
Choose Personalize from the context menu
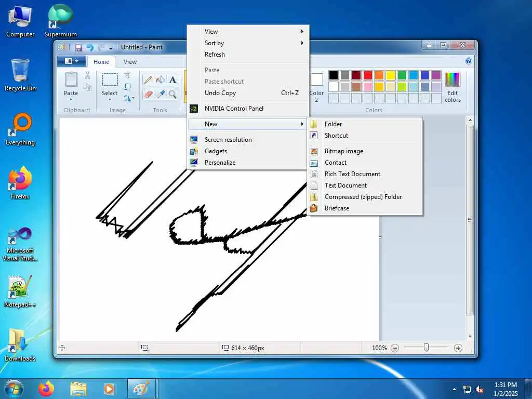[x=248, y=163]
